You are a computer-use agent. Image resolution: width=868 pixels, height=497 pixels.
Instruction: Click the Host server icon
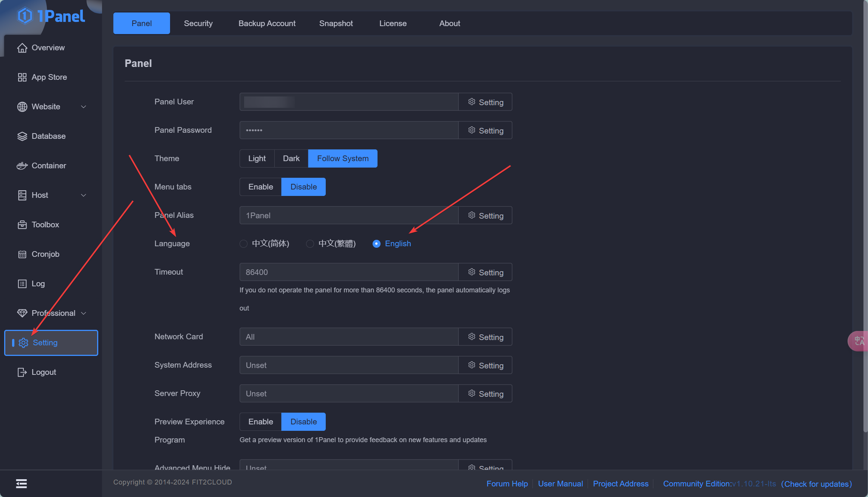click(x=22, y=195)
